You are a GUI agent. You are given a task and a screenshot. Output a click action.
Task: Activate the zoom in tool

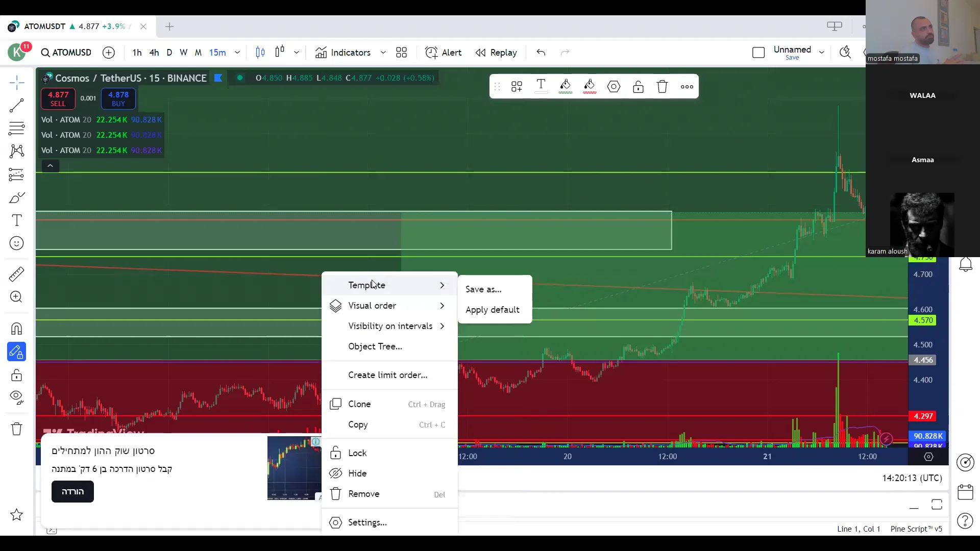click(16, 297)
